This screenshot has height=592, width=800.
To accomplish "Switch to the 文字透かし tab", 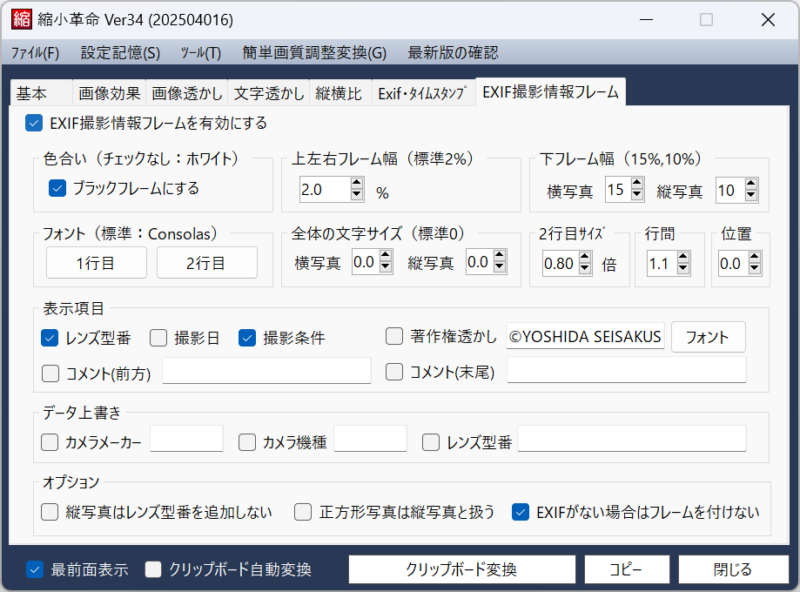I will (x=269, y=93).
